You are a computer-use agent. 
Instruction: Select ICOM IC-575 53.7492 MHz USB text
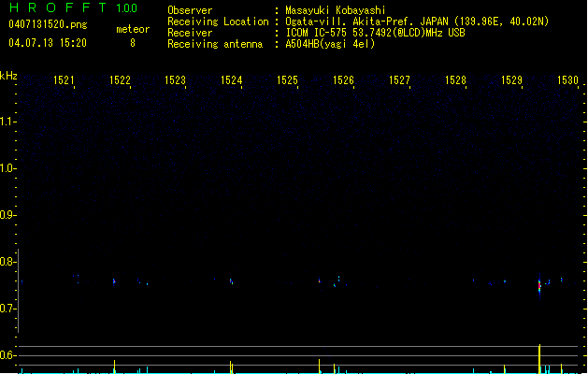coord(376,33)
